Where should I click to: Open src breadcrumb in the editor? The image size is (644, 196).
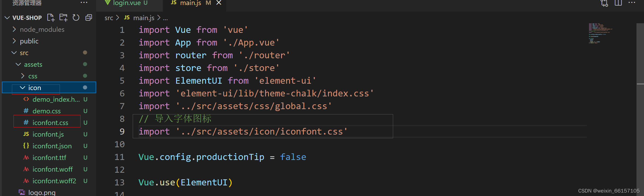point(109,18)
